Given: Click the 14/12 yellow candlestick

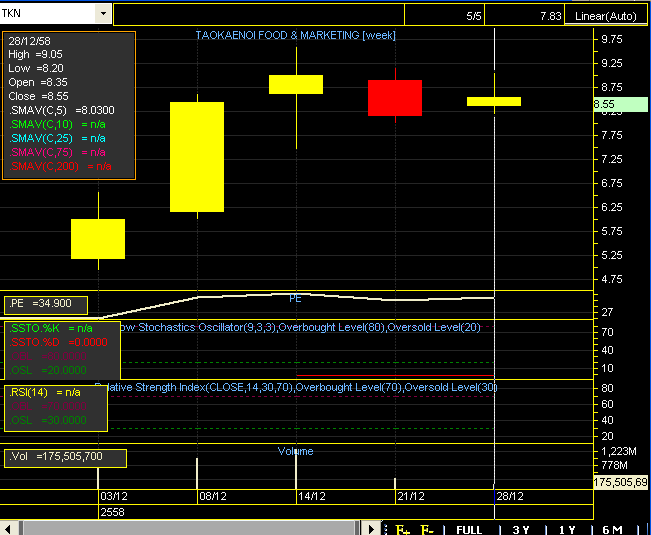Looking at the screenshot, I should (x=296, y=84).
